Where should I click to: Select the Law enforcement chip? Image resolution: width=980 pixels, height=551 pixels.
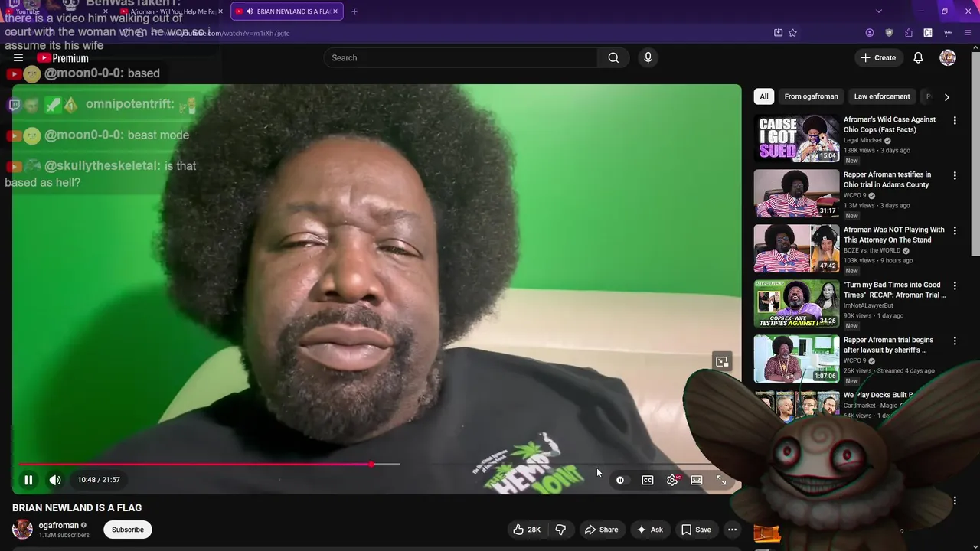[x=882, y=96]
